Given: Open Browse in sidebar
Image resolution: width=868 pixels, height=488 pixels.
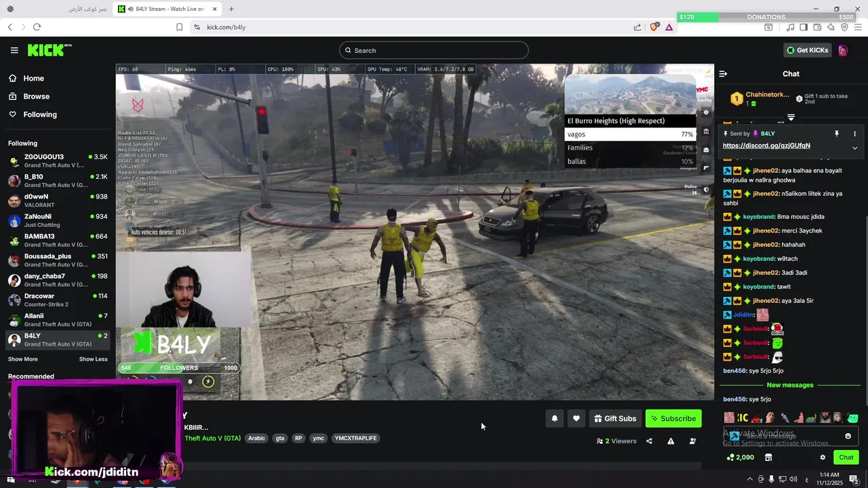Looking at the screenshot, I should pyautogui.click(x=29, y=96).
